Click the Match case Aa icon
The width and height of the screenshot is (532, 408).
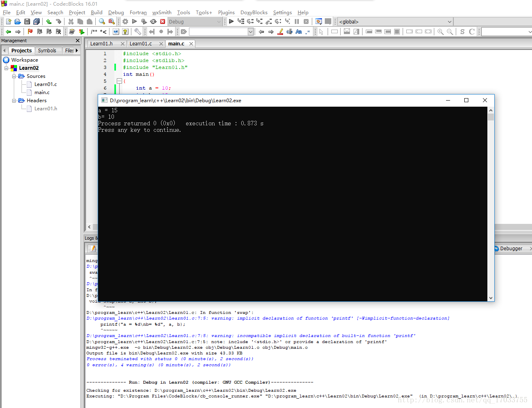click(299, 32)
